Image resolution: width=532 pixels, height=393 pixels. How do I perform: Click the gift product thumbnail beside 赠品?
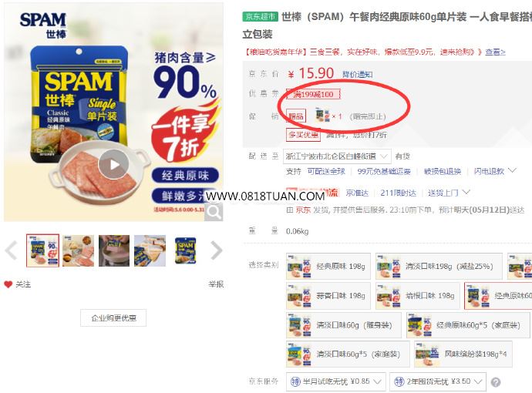pos(322,116)
